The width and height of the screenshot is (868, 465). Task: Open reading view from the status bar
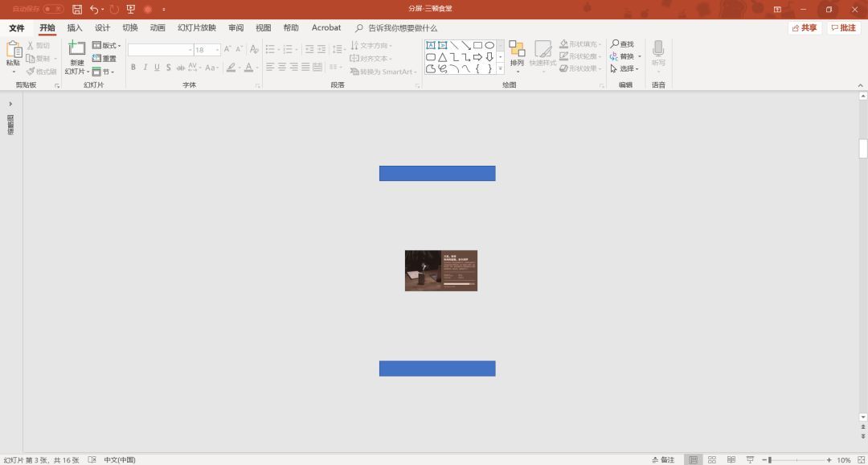[731, 459]
